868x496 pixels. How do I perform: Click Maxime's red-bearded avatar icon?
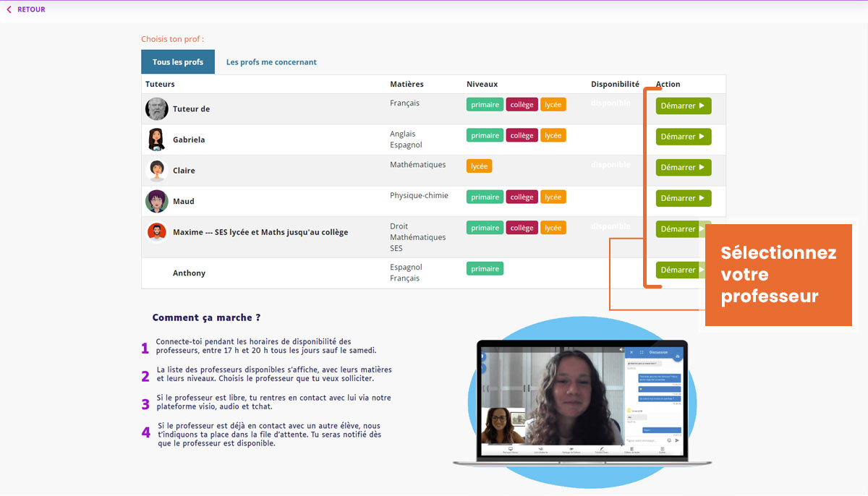coord(156,232)
